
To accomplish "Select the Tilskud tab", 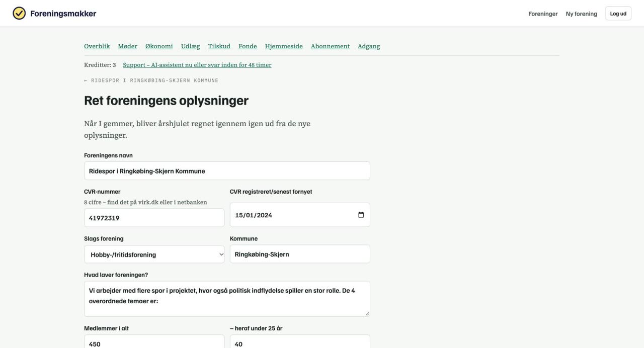I will 219,46.
